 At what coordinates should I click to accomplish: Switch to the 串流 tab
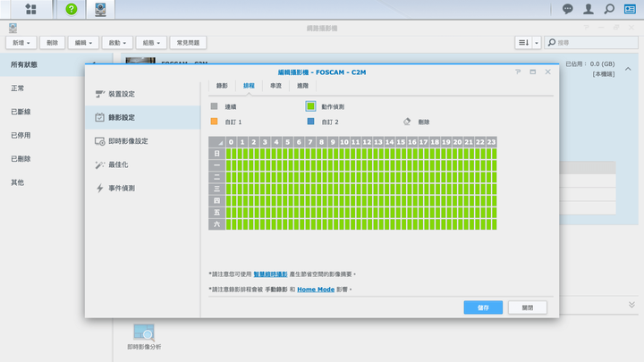point(276,86)
